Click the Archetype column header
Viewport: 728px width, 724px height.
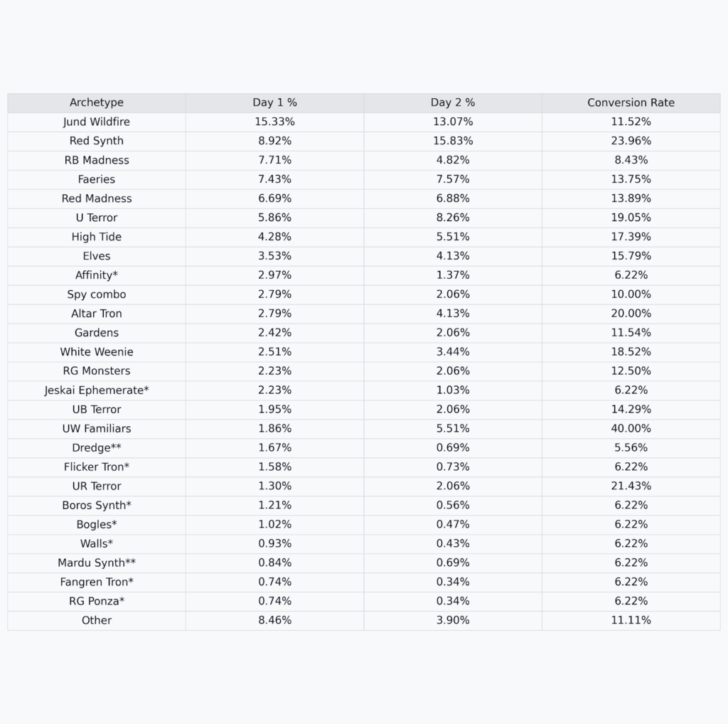tap(97, 102)
